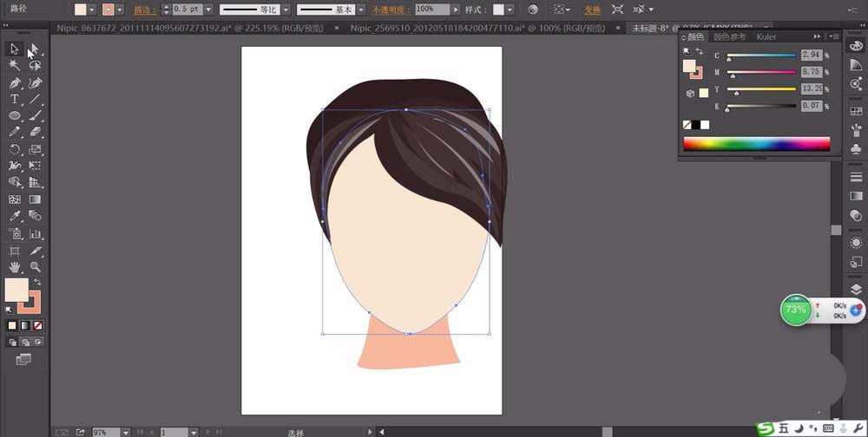The width and height of the screenshot is (868, 437).
Task: Select the Column Graph tool
Action: click(x=35, y=233)
